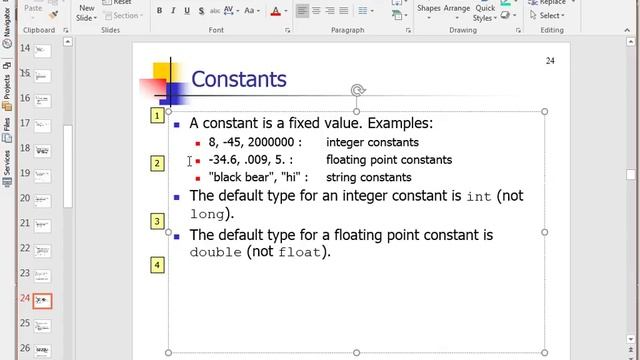Select slide 26 thumbnail
This screenshot has height=360, width=640.
(42, 350)
